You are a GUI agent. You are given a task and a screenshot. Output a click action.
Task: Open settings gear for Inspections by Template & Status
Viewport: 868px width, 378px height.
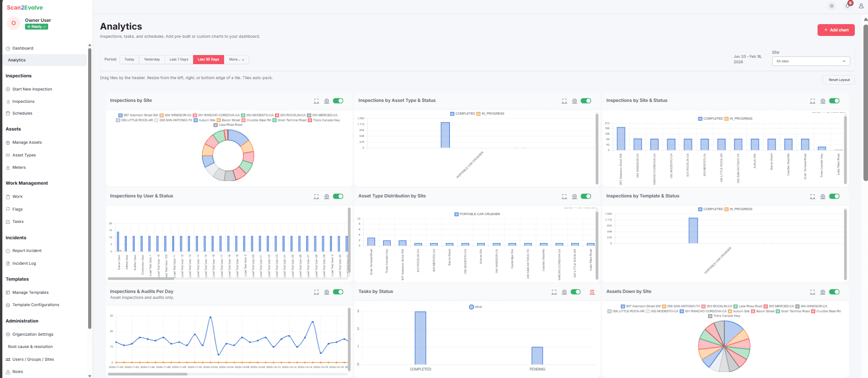point(823,197)
